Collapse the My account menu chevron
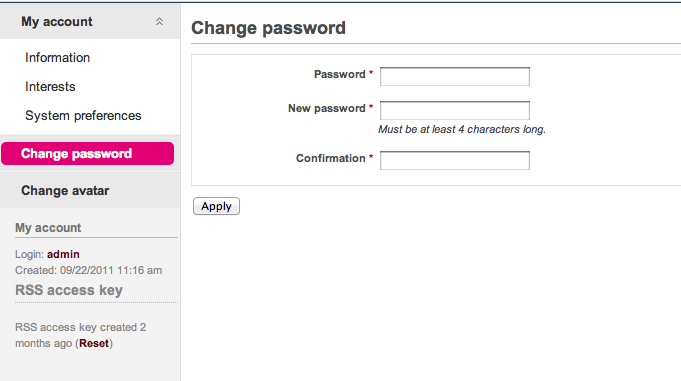 click(159, 21)
